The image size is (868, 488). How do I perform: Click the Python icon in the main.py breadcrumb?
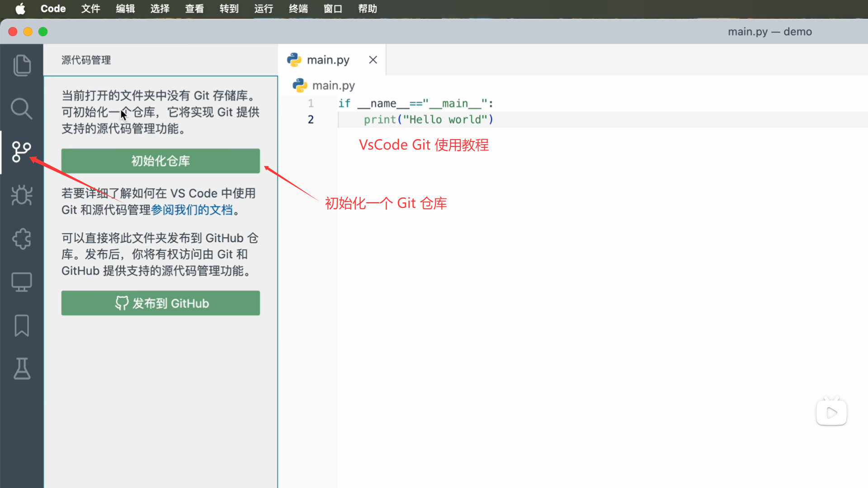click(x=300, y=85)
